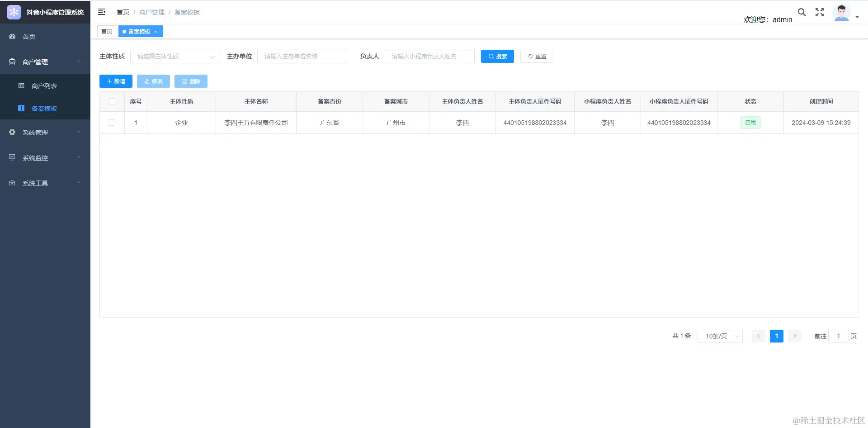This screenshot has height=428, width=868.
Task: Select all rows with header checkbox
Action: click(112, 101)
